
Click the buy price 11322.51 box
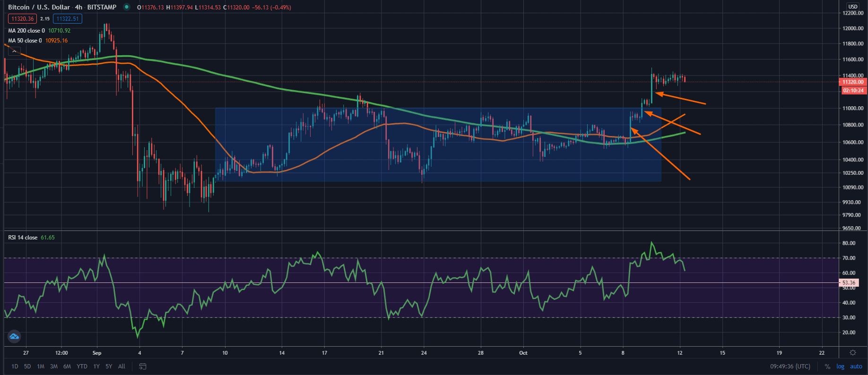(x=68, y=19)
